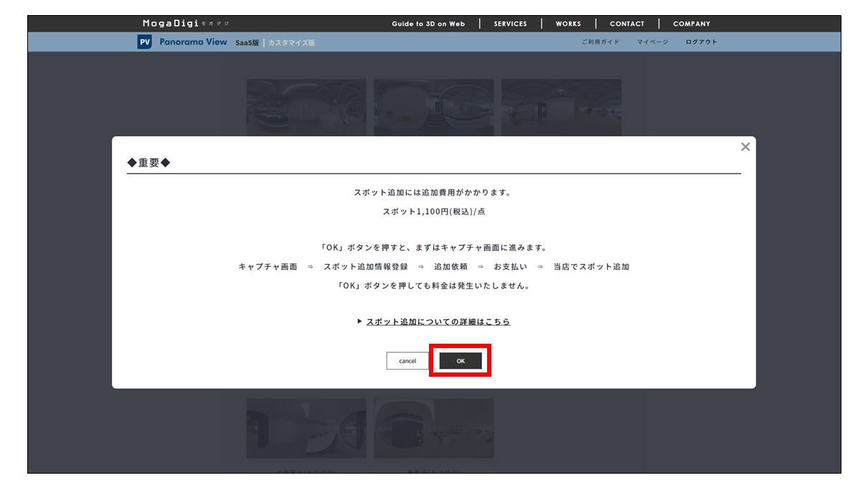Viewport: 868px width, 488px height.
Task: Click the cancel button
Action: coord(407,361)
